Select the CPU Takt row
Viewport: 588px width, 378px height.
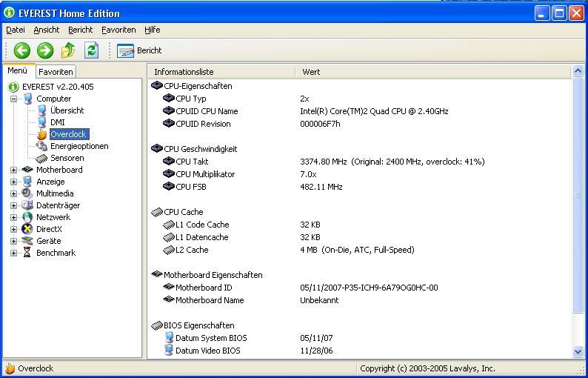pos(360,162)
